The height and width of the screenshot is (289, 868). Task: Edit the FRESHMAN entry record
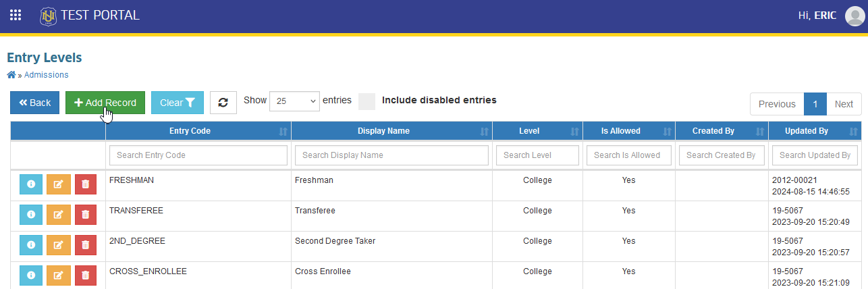[x=58, y=184]
